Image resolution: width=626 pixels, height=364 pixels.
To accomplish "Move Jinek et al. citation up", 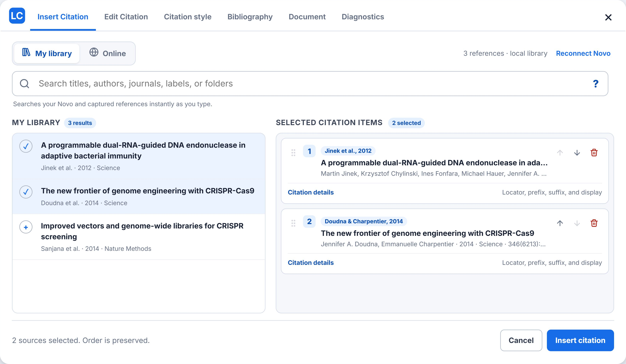I will (x=560, y=152).
